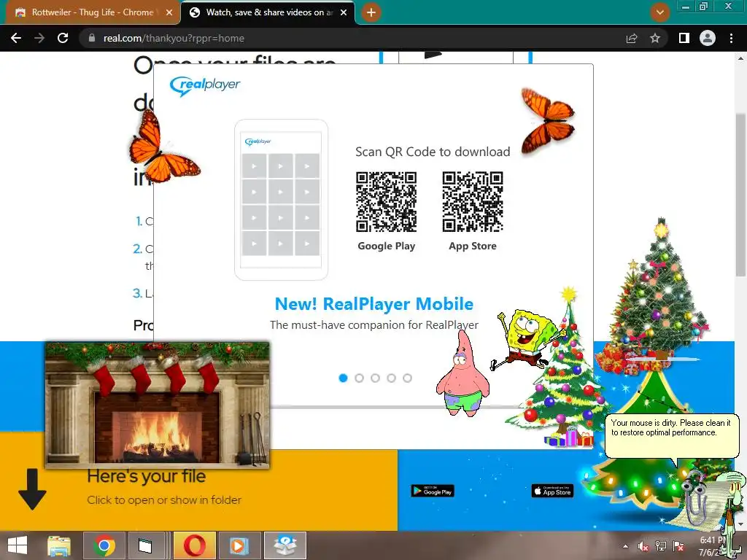Open Google Chrome from the taskbar
Screen dimensions: 747x560
tap(104, 545)
